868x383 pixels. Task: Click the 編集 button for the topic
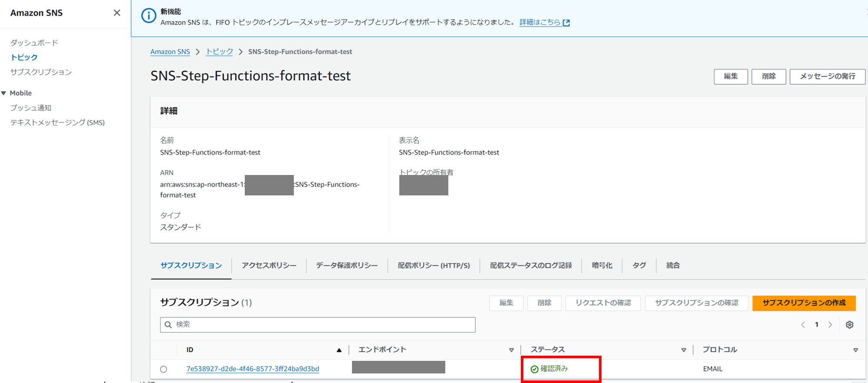(x=731, y=76)
